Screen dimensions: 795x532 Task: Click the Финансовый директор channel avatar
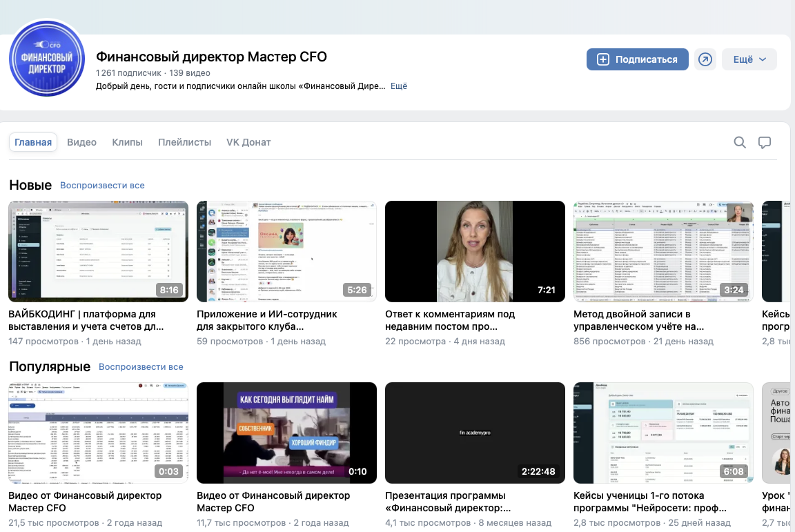(47, 59)
